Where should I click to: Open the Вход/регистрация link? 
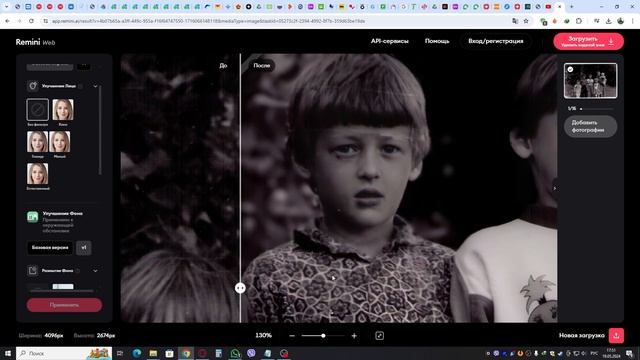pyautogui.click(x=496, y=41)
